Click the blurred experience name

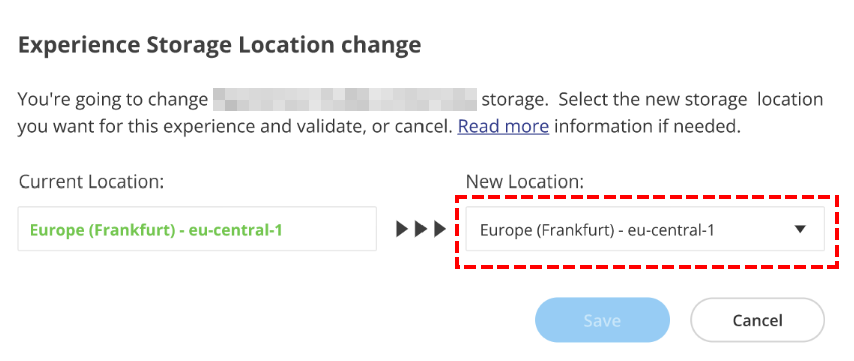click(x=345, y=100)
